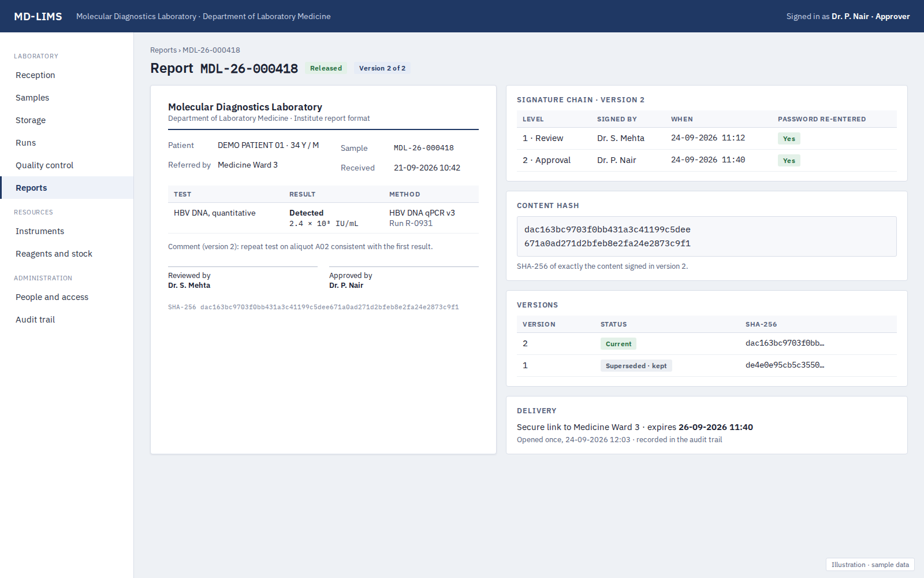
Task: Click Yes badge in the Review row
Action: [x=789, y=139]
